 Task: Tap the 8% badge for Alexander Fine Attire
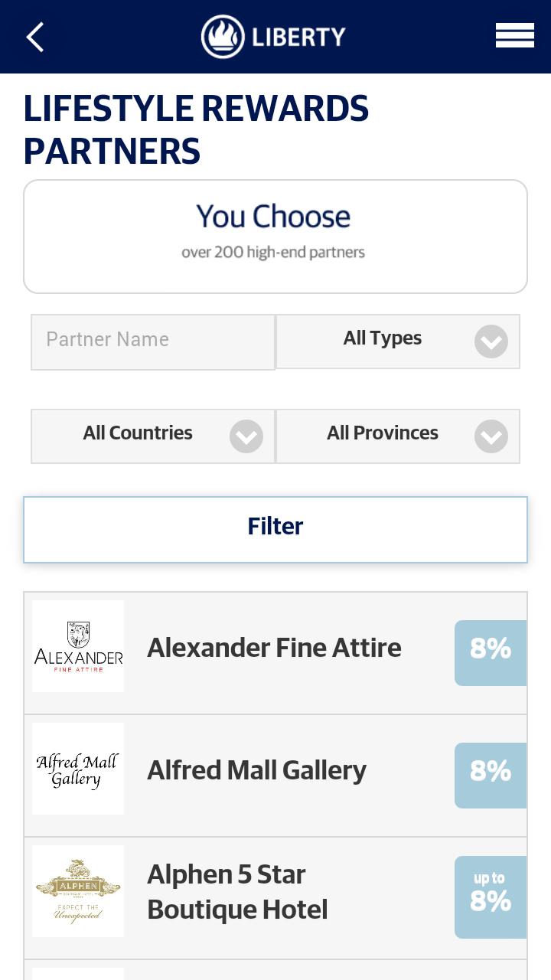491,652
